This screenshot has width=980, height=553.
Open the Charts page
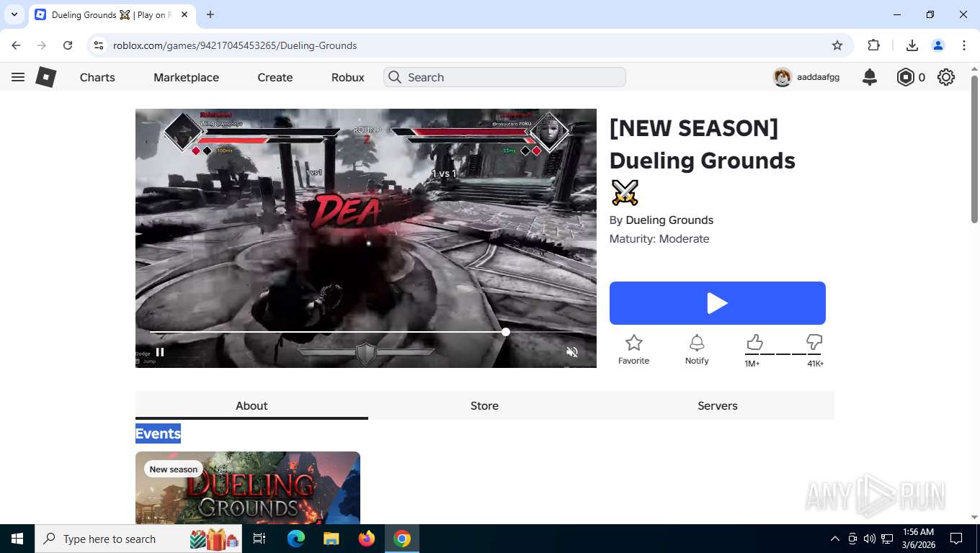[97, 77]
